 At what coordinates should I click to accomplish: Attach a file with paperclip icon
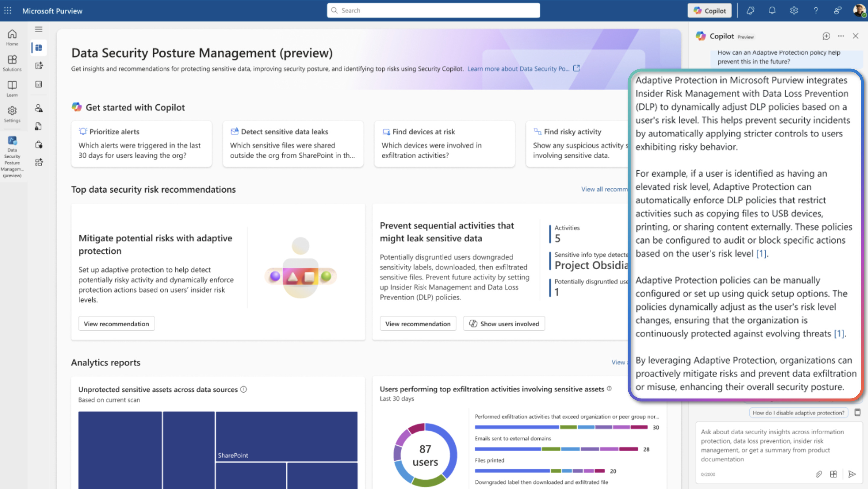(819, 474)
